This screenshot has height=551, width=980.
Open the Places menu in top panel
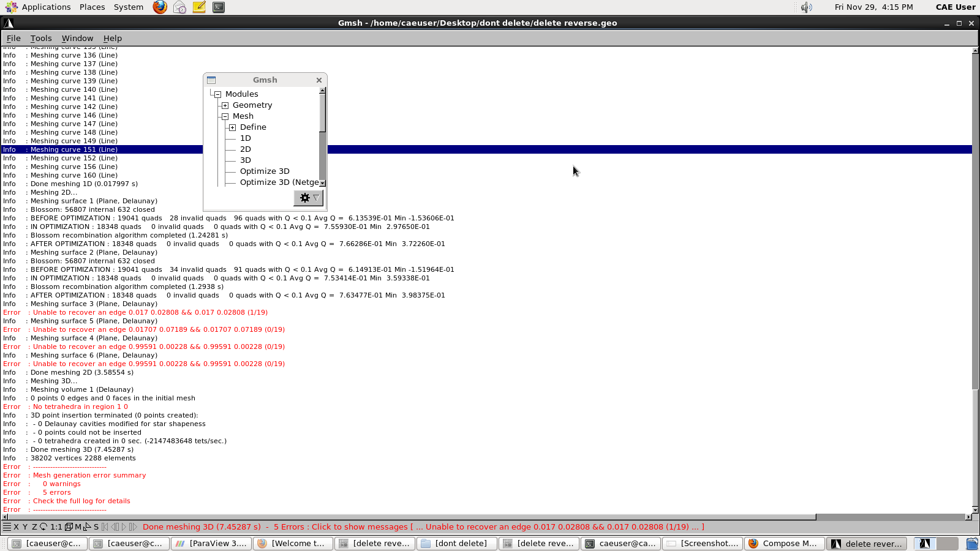click(x=92, y=7)
